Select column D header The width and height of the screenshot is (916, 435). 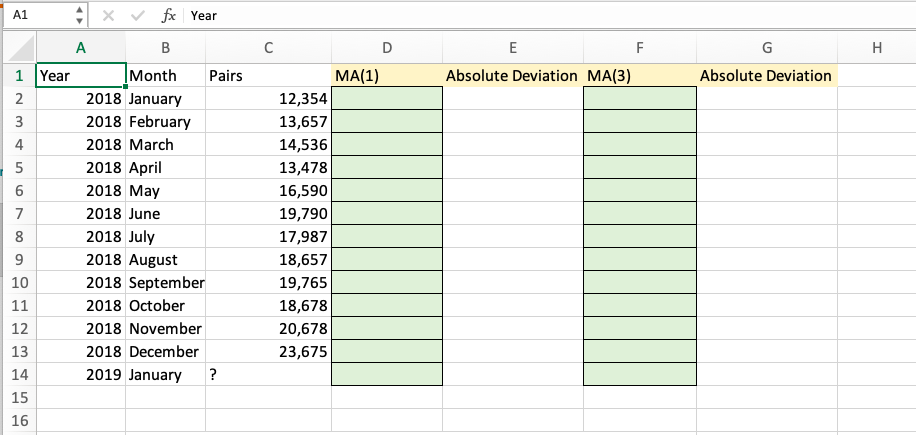coord(387,48)
